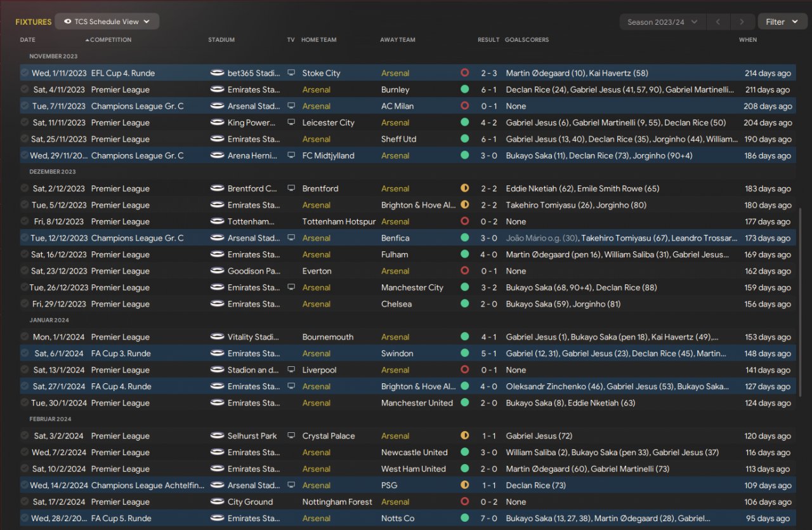Screen dimensions: 812x530
Task: Sort by the Away Team column header
Action: click(x=398, y=40)
